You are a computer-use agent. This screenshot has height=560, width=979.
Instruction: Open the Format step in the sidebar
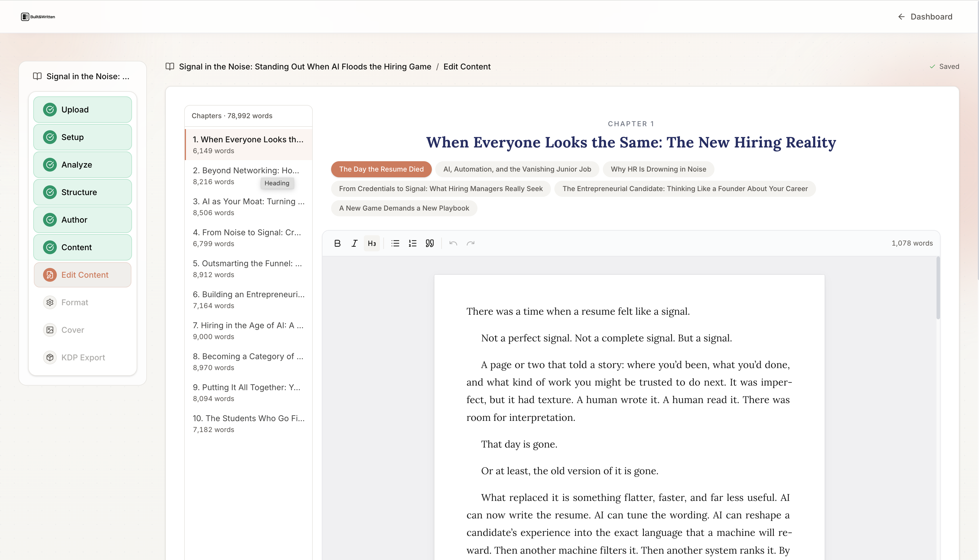(x=75, y=302)
